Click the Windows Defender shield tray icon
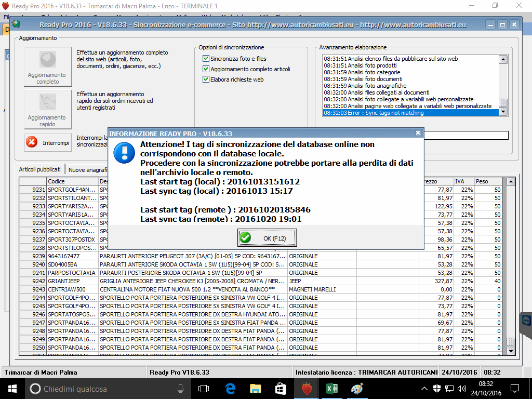 click(437, 389)
